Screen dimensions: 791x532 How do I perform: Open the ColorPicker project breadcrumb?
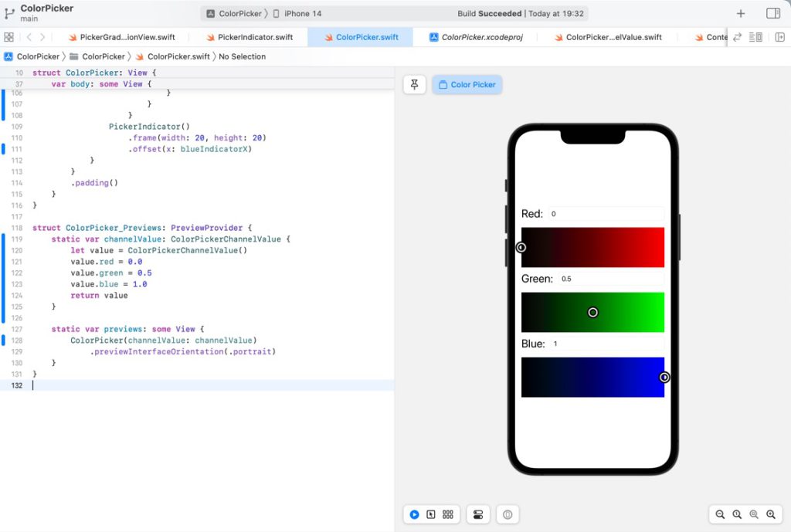coord(32,56)
